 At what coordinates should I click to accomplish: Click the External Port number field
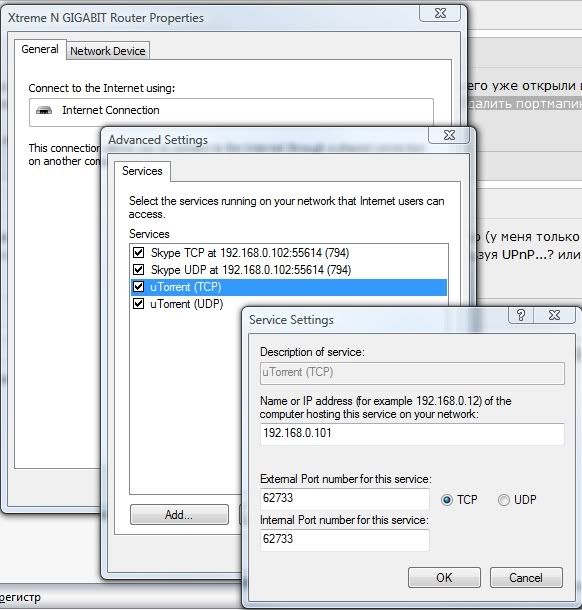pos(345,499)
